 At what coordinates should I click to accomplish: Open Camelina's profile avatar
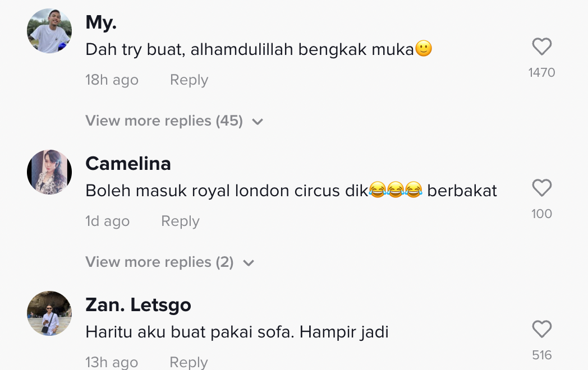49,172
